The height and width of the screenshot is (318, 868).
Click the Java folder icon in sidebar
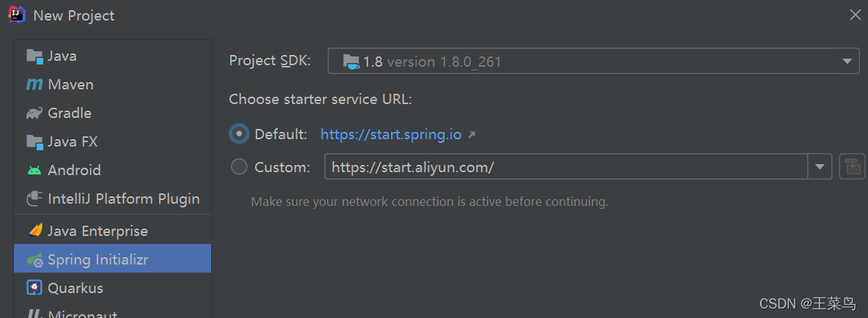click(34, 56)
